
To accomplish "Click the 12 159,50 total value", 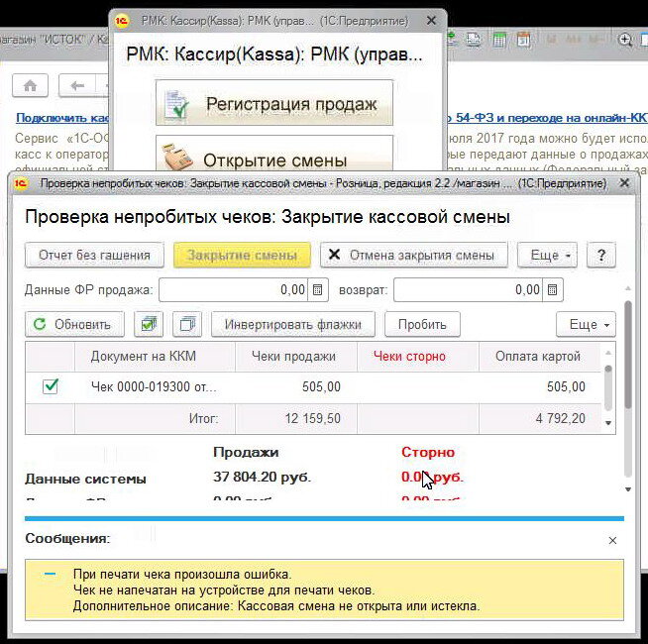I will click(x=312, y=418).
